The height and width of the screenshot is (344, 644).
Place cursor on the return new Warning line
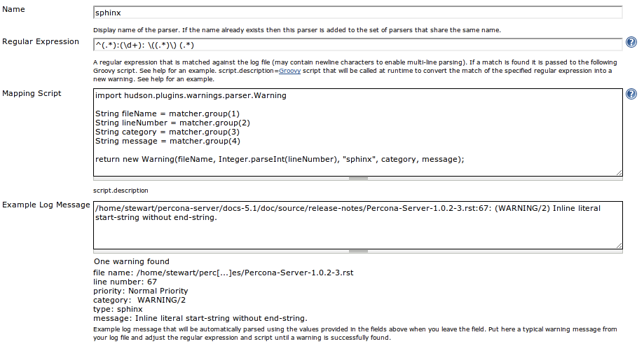280,159
